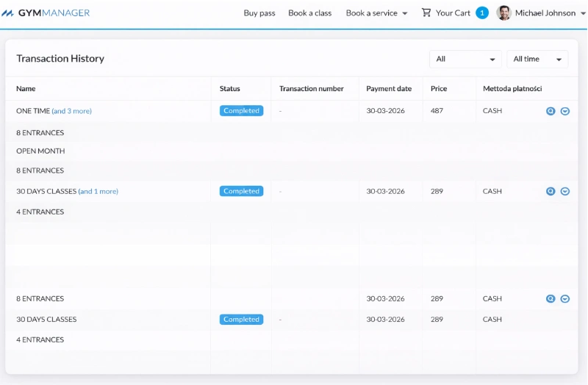
Task: Open the 'All' status filter dropdown
Action: point(465,60)
